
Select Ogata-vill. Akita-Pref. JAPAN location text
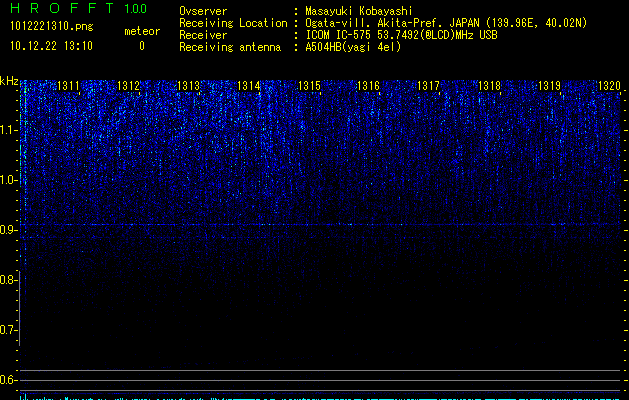pos(446,24)
